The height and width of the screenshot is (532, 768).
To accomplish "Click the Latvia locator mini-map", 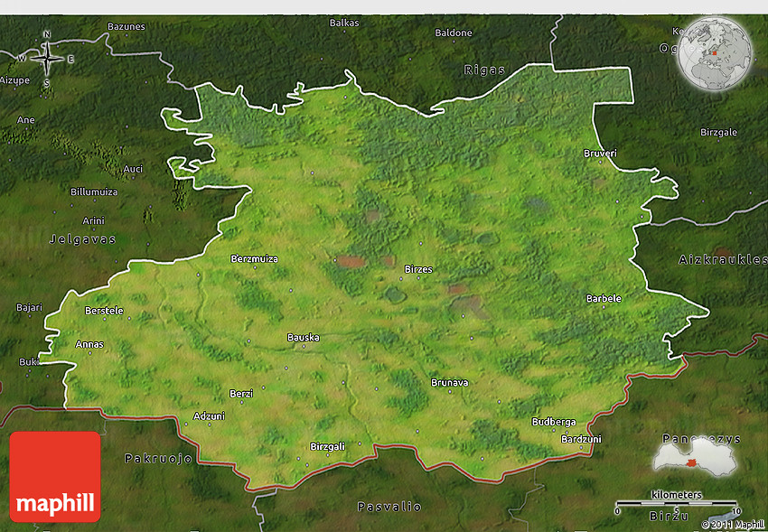I will click(694, 457).
